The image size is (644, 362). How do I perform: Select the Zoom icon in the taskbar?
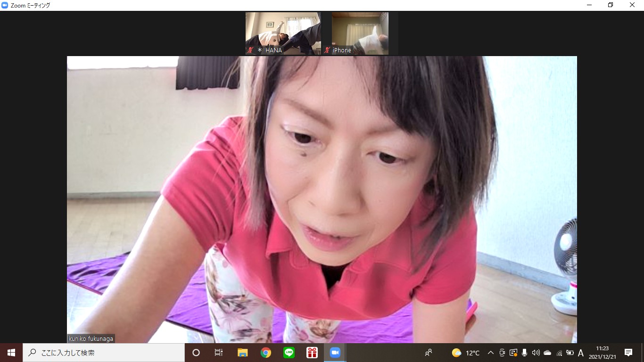335,353
